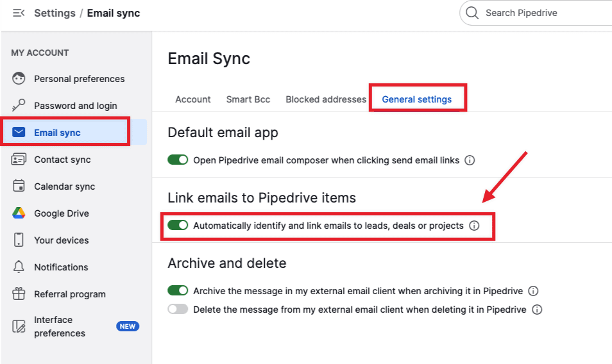The height and width of the screenshot is (364, 612).
Task: Click the Settings breadcrumb link
Action: 55,13
